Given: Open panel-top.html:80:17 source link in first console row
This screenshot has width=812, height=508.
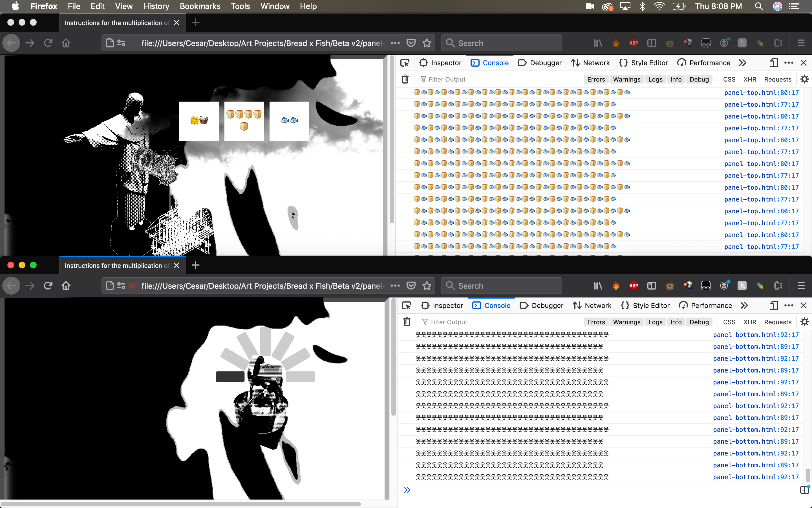Looking at the screenshot, I should 761,93.
